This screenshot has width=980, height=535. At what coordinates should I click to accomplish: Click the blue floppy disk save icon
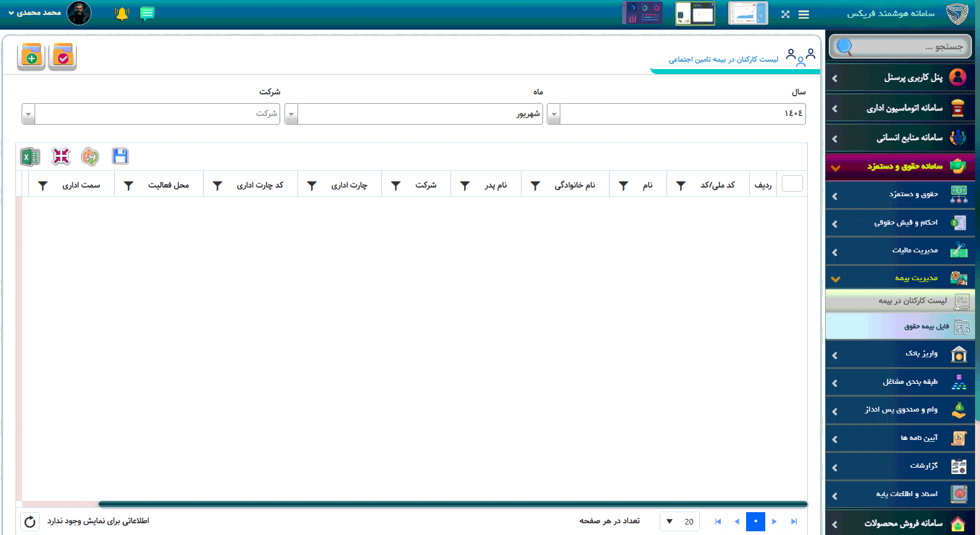pos(120,157)
